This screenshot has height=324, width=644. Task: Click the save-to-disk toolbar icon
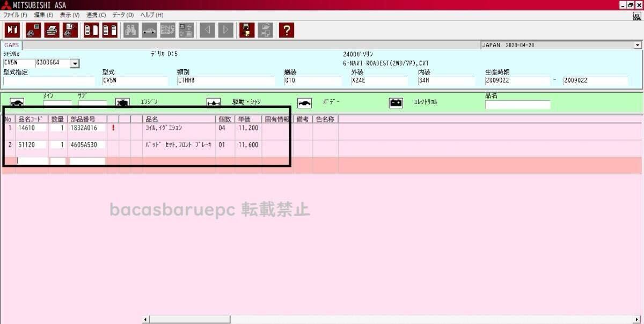coord(247,30)
